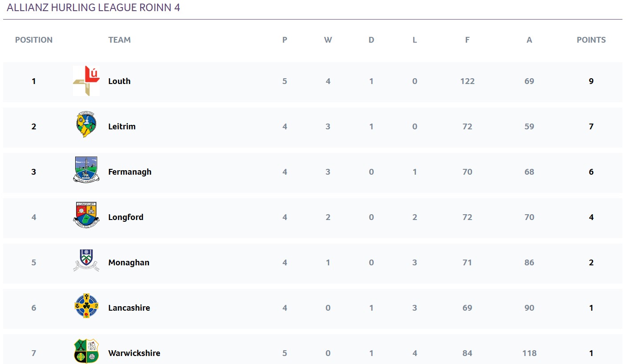Click the Fermanagh county crest icon
This screenshot has height=364, width=626.
86,170
